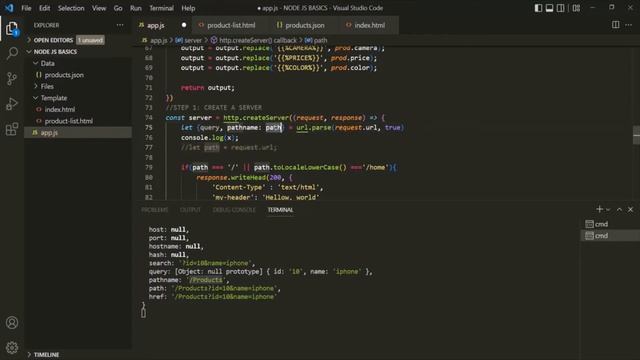
Task: Open Source Control view
Action: (12, 78)
